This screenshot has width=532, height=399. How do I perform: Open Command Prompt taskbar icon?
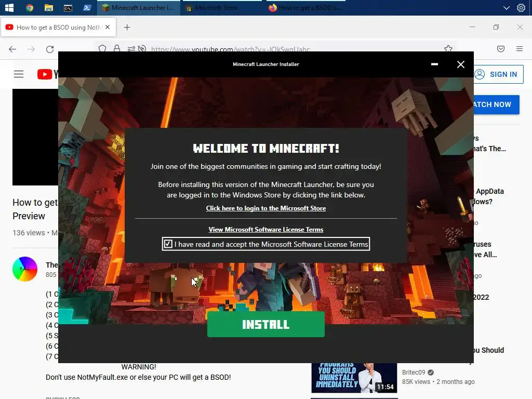[x=68, y=7]
